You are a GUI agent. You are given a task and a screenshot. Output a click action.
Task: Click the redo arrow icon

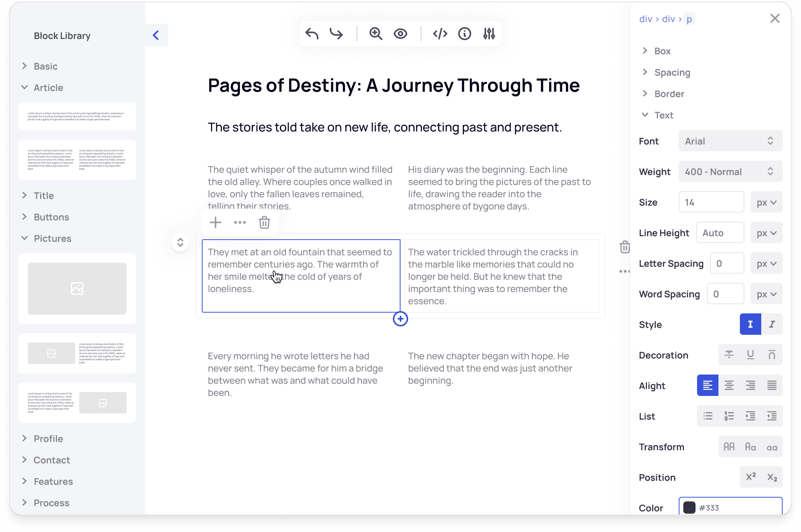pyautogui.click(x=336, y=34)
